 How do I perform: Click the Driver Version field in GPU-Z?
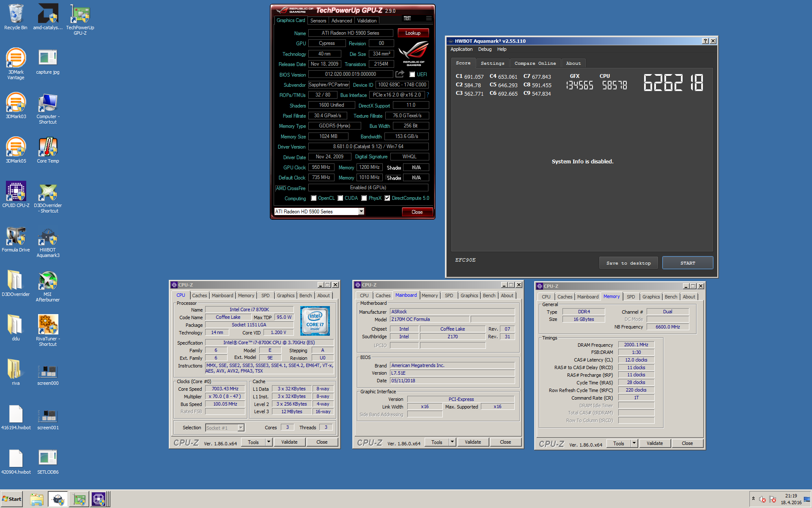(x=368, y=146)
